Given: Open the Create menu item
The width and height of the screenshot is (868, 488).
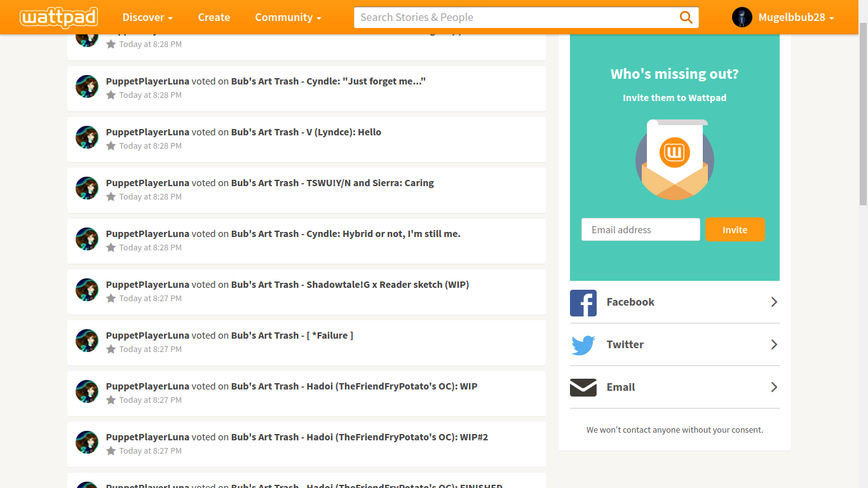Looking at the screenshot, I should point(214,17).
